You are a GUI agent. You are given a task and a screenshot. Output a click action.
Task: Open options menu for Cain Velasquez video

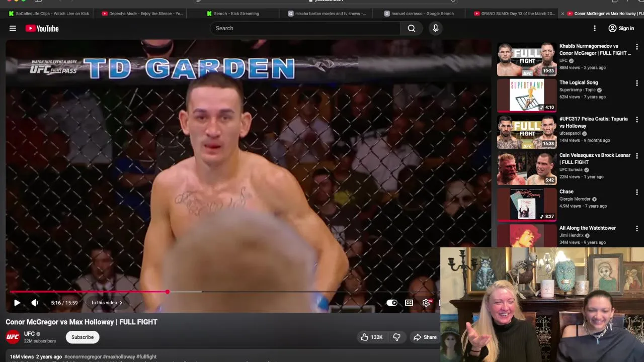point(637,156)
